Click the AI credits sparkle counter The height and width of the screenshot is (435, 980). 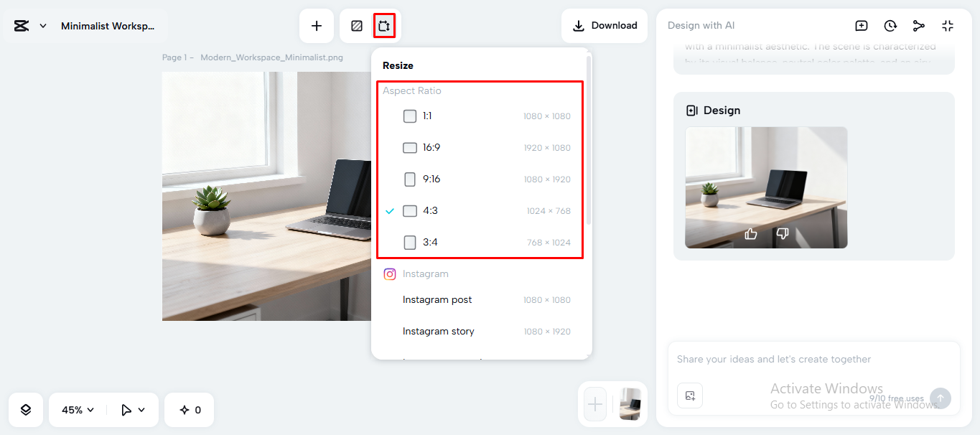[x=190, y=410]
